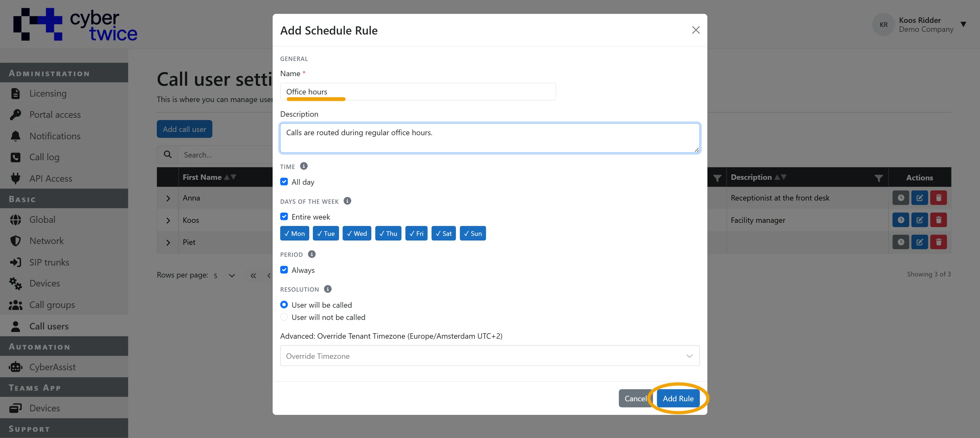
Task: Toggle the Mon day button
Action: (x=295, y=233)
